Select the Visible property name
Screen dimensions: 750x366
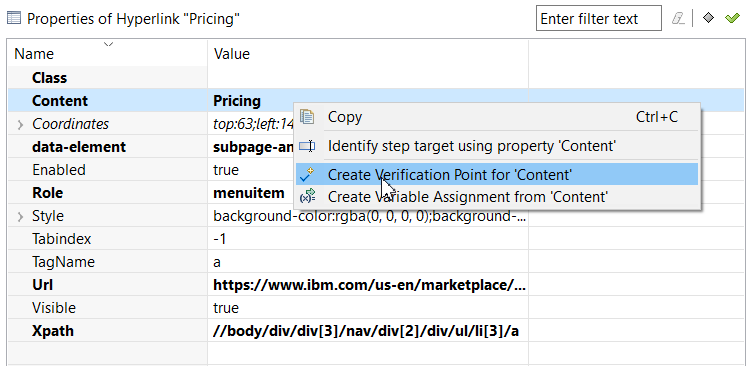54,308
